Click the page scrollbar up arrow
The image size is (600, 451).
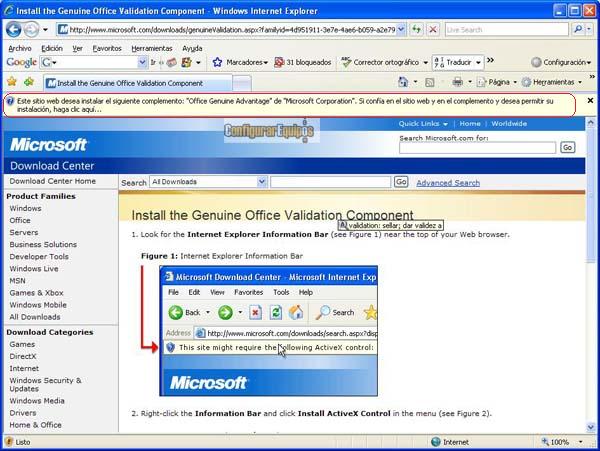590,123
